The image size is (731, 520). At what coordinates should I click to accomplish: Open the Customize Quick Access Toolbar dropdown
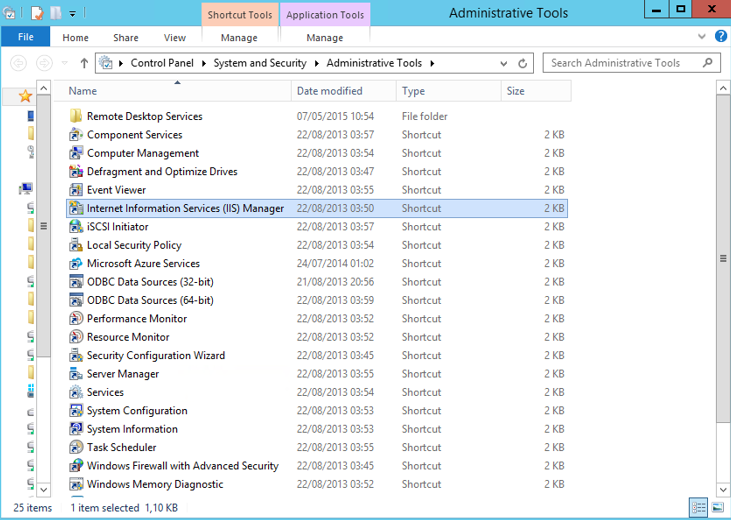(72, 14)
